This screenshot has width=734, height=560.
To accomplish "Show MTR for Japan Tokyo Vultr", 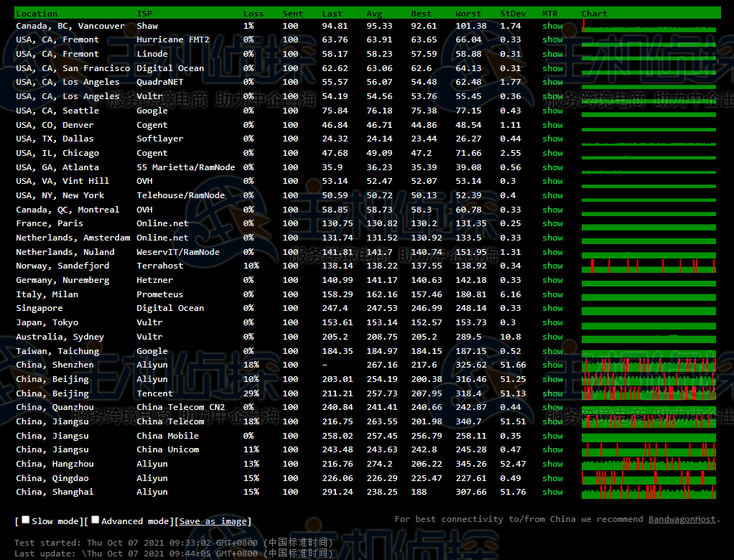I will tap(552, 322).
